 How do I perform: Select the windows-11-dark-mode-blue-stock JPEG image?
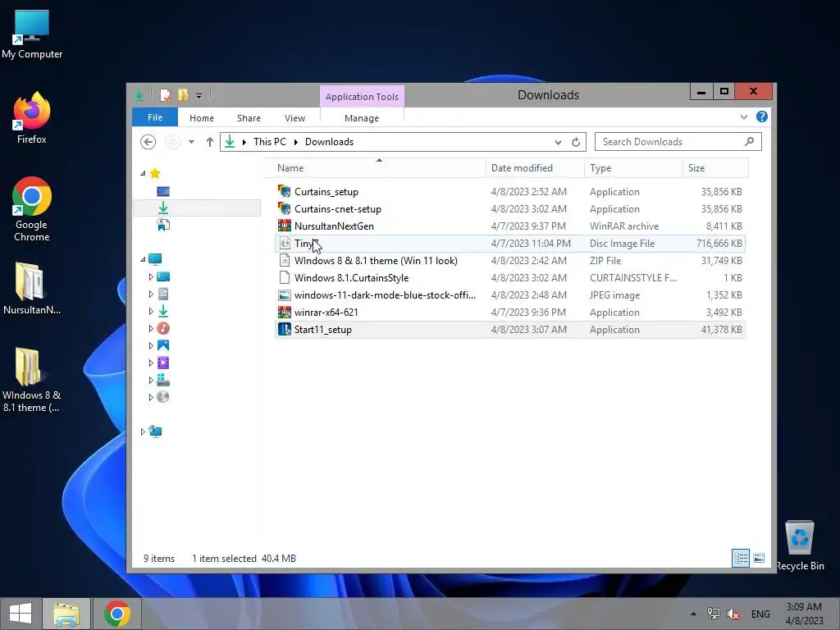[x=509, y=294]
